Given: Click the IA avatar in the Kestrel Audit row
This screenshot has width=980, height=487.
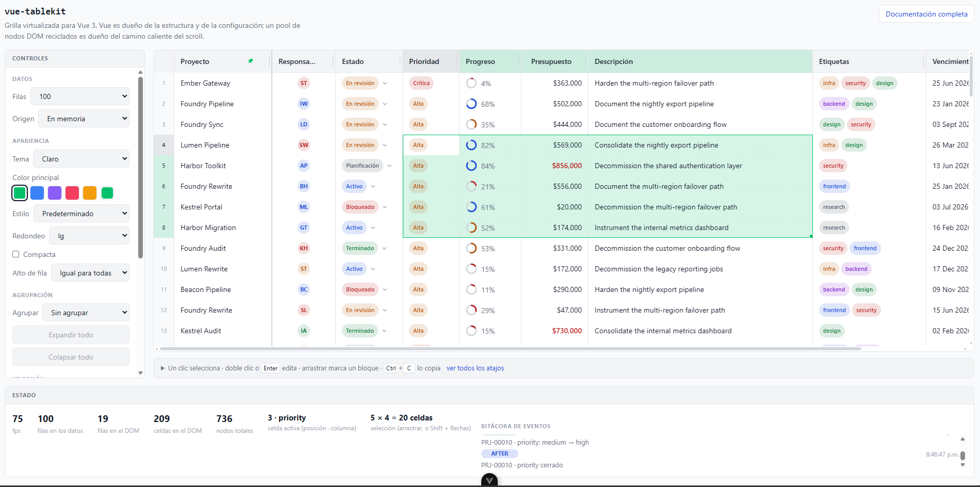Looking at the screenshot, I should click(304, 331).
